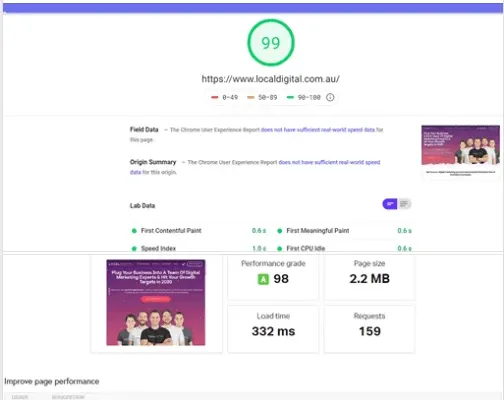Select the expanded Lab Data view toggle

(404, 204)
